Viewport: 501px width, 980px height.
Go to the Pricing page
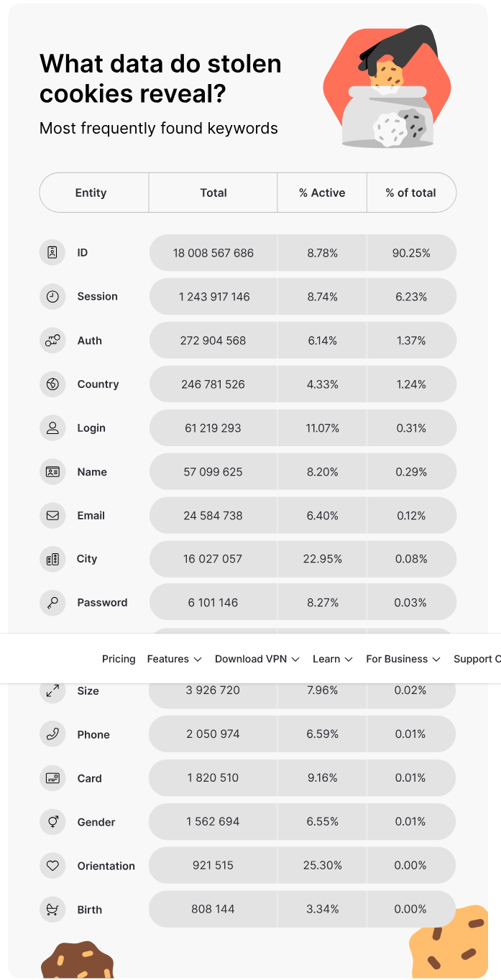(119, 659)
